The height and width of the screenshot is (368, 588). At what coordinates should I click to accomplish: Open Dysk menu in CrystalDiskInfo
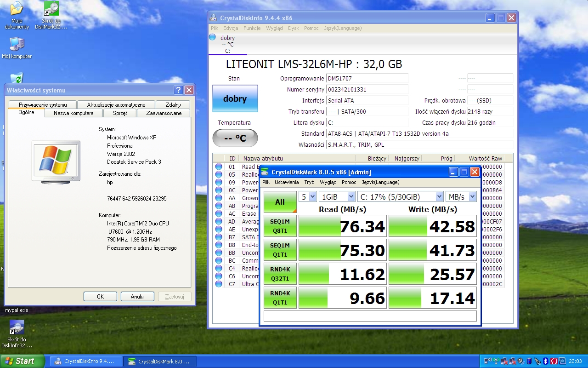click(294, 28)
